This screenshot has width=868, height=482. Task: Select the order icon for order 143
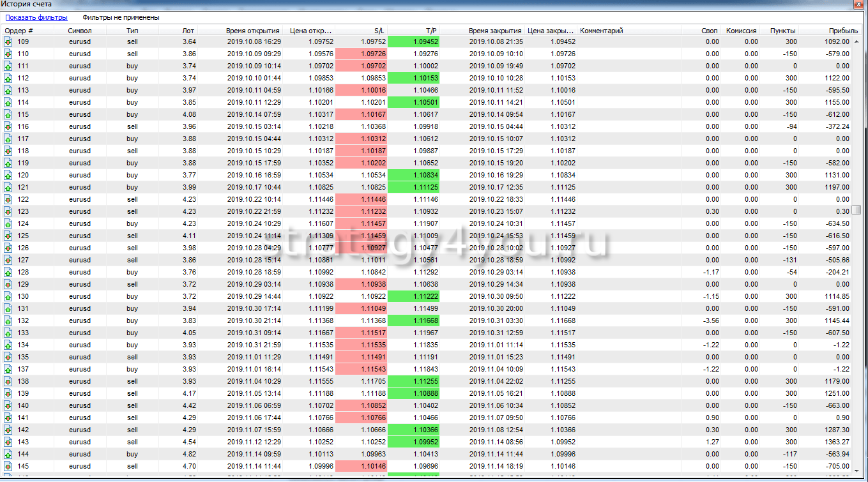coord(8,442)
